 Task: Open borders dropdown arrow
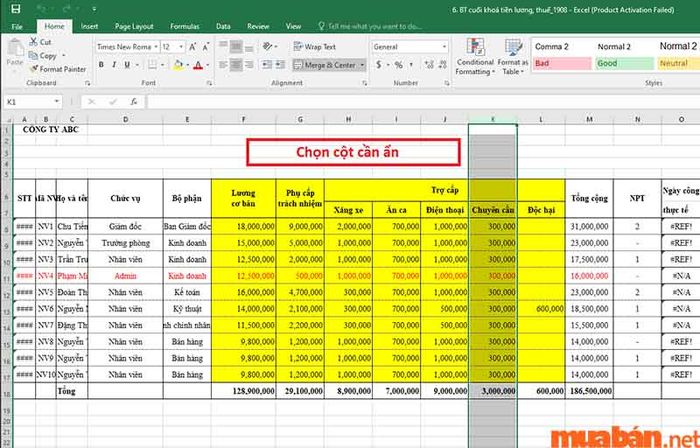click(x=161, y=65)
